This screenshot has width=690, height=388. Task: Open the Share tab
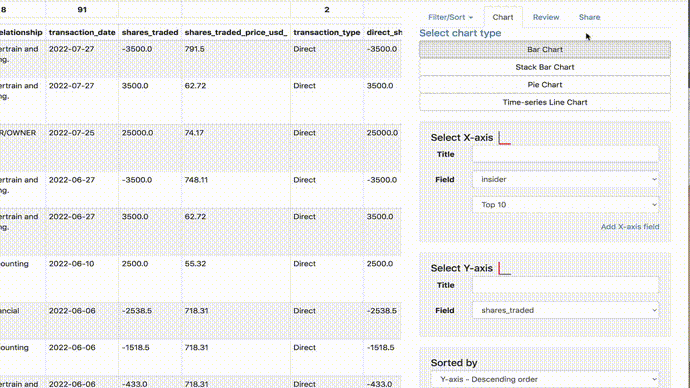click(x=589, y=17)
